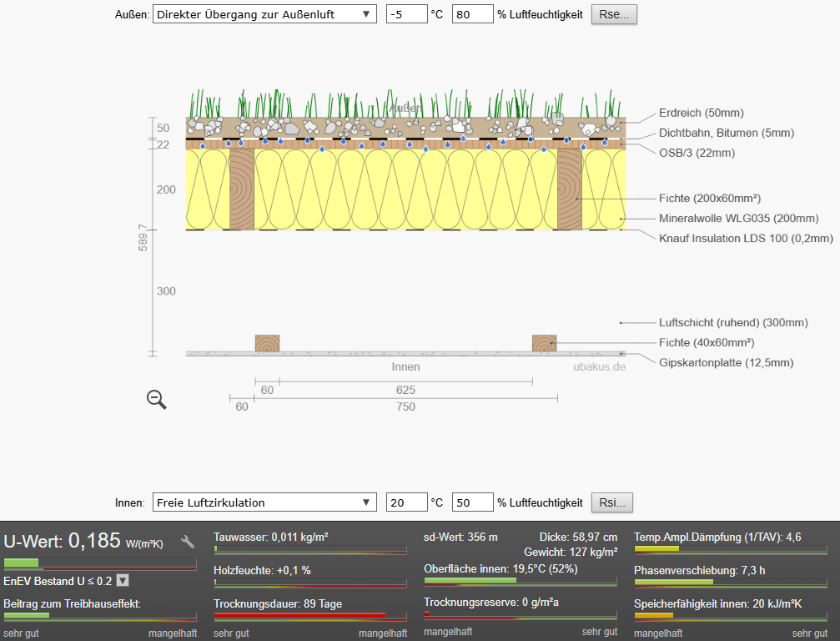Screen dimensions: 840x641
Task: Click the outside temperature field showing -5
Action: pyautogui.click(x=405, y=15)
